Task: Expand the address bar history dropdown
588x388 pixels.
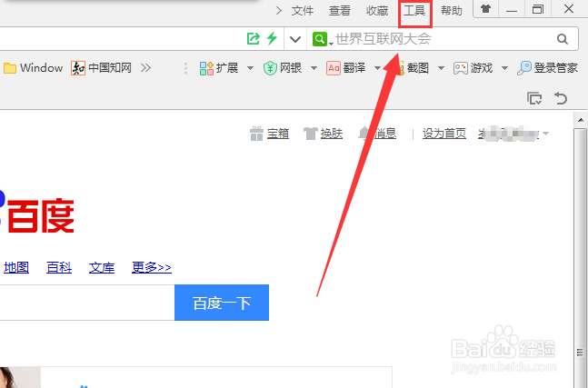Action: point(295,39)
